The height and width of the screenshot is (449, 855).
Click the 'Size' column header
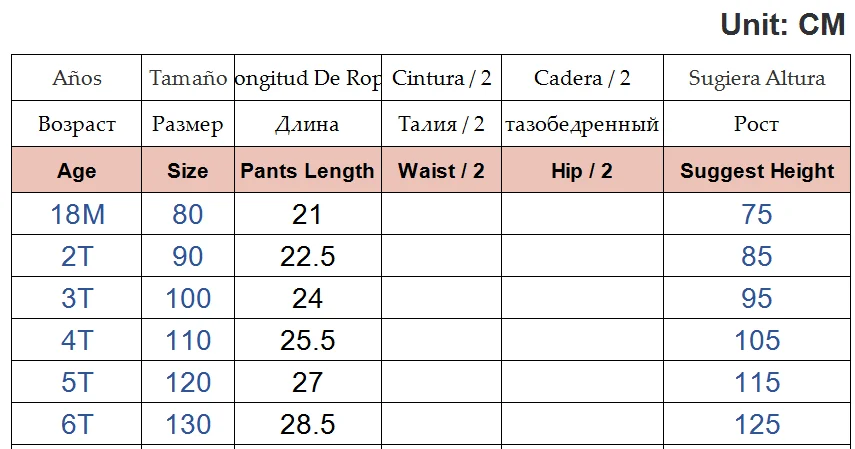point(187,171)
